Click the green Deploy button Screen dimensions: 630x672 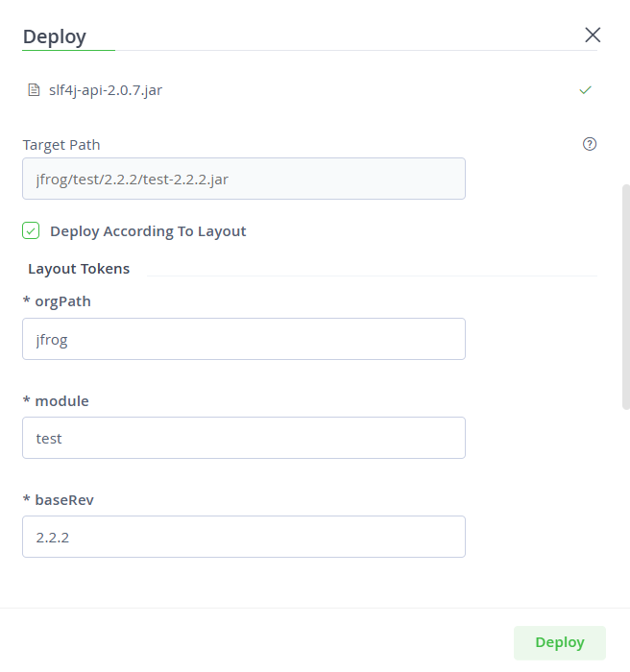560,642
